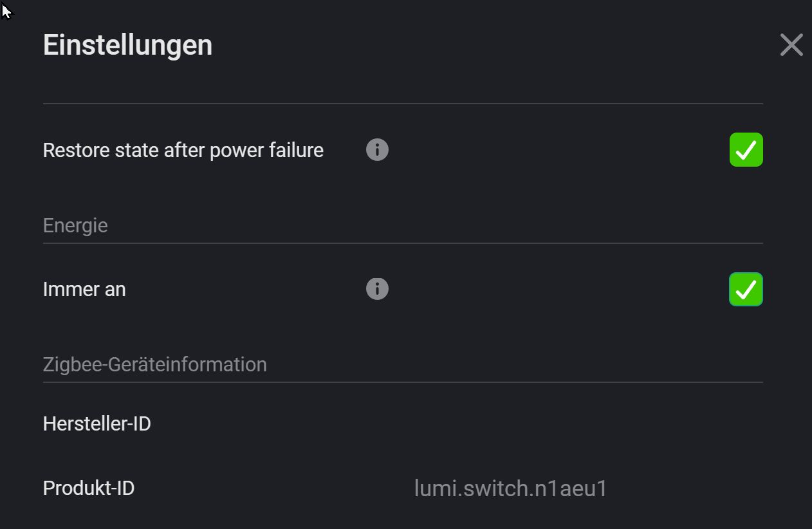The height and width of the screenshot is (529, 812).
Task: Click the round "i" icon under Energie
Action: [x=377, y=289]
